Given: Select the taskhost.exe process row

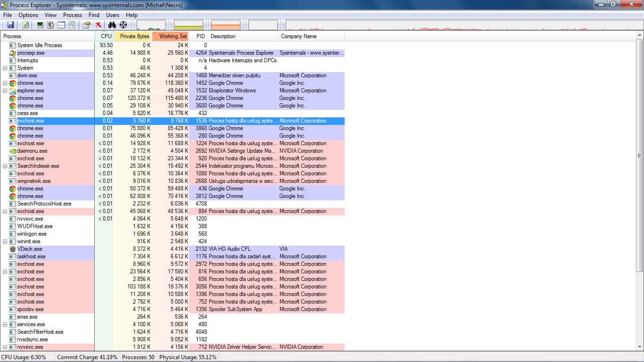Looking at the screenshot, I should pyautogui.click(x=173, y=256).
